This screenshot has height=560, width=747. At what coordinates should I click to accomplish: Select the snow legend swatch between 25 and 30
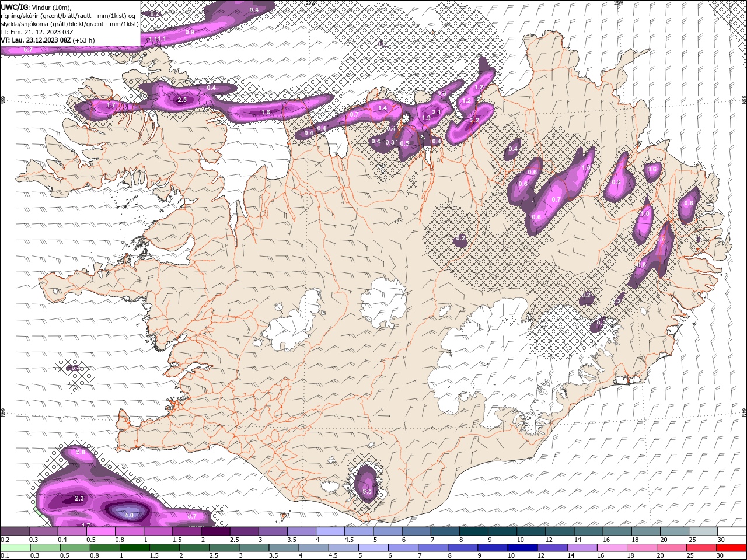pos(704,531)
